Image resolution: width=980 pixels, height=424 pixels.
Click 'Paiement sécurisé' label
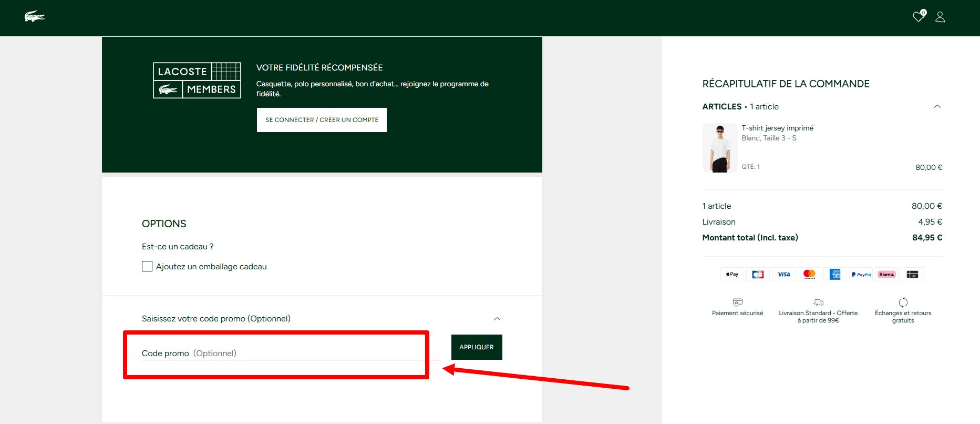(737, 313)
